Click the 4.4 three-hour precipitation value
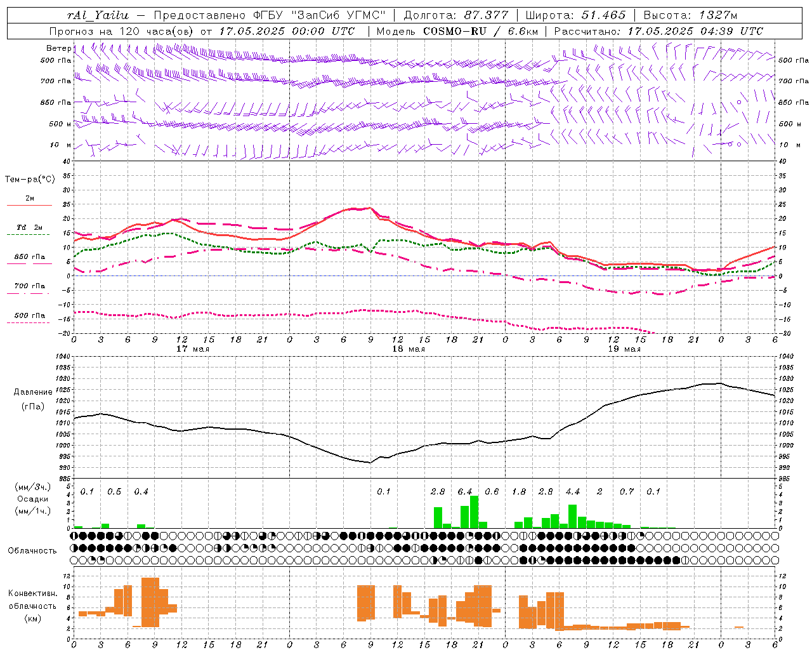 click(x=573, y=492)
